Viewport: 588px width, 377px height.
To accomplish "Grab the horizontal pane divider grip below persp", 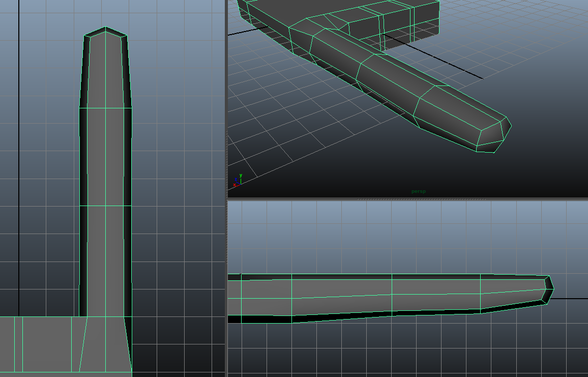I will (407, 199).
